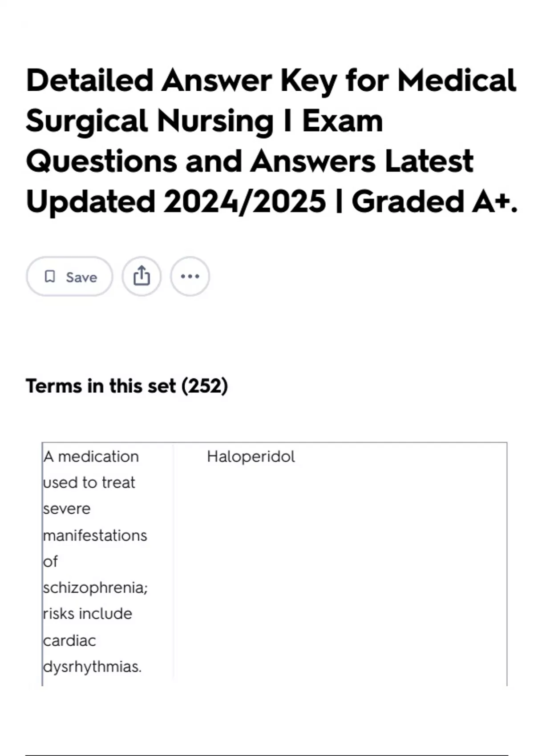Click "Questions and Answers Latest" title line
The width and height of the screenshot is (534, 756).
pos(250,161)
